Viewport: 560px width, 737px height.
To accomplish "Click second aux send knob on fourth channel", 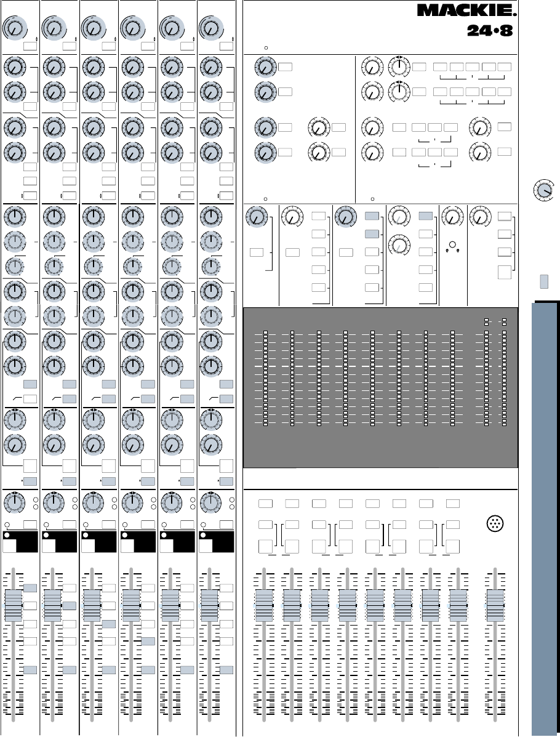I will [132, 92].
